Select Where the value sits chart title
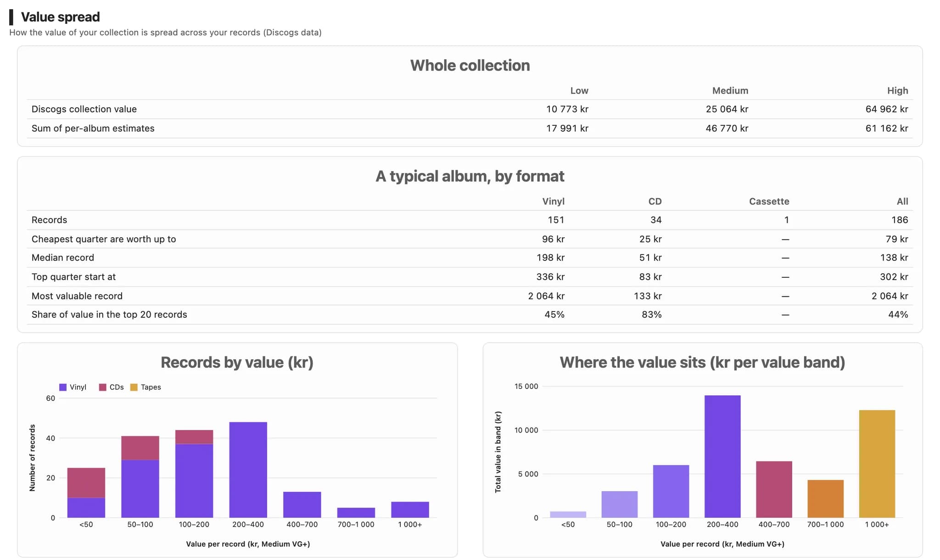The image size is (940, 560). 702,362
